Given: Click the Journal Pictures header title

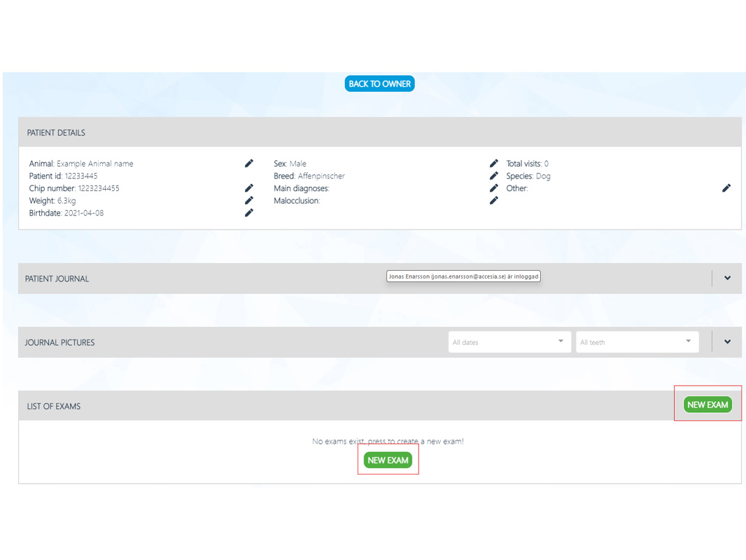Looking at the screenshot, I should (60, 342).
